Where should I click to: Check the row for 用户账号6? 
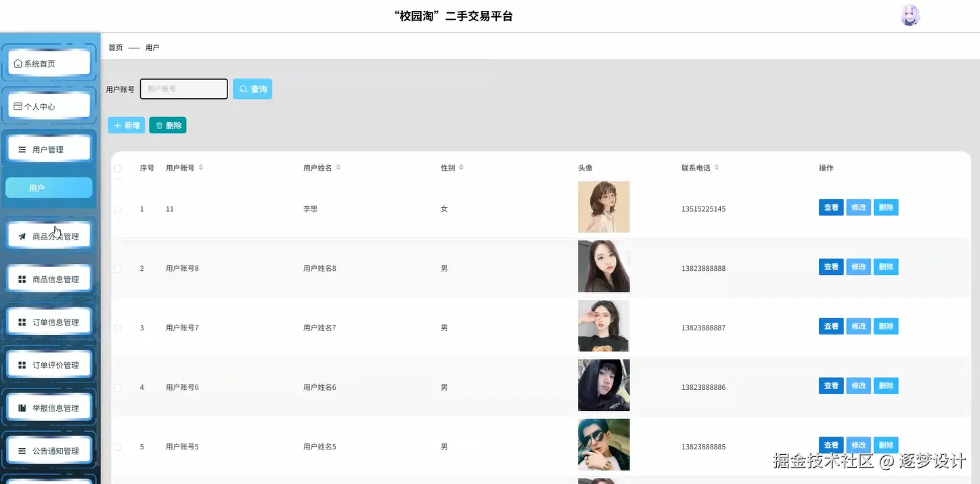(118, 388)
